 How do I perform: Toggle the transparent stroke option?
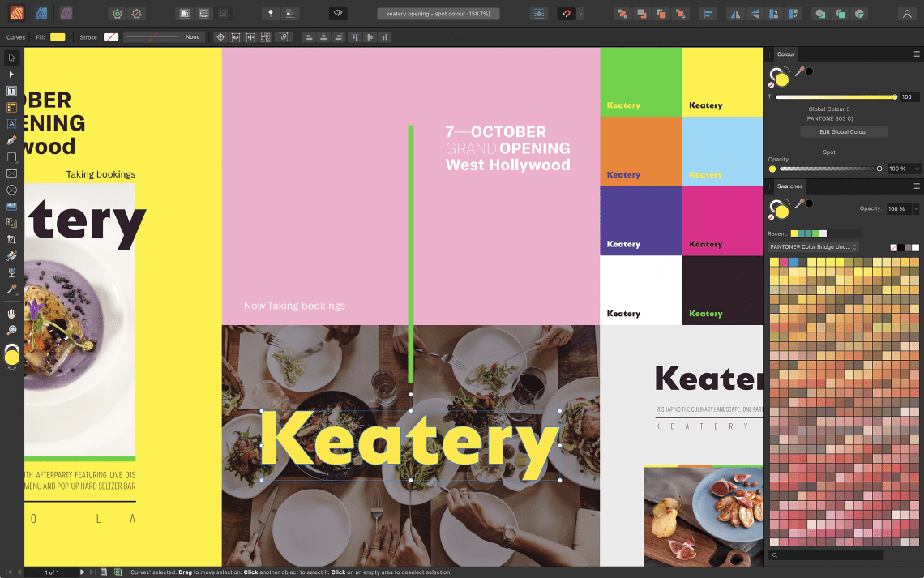[110, 37]
